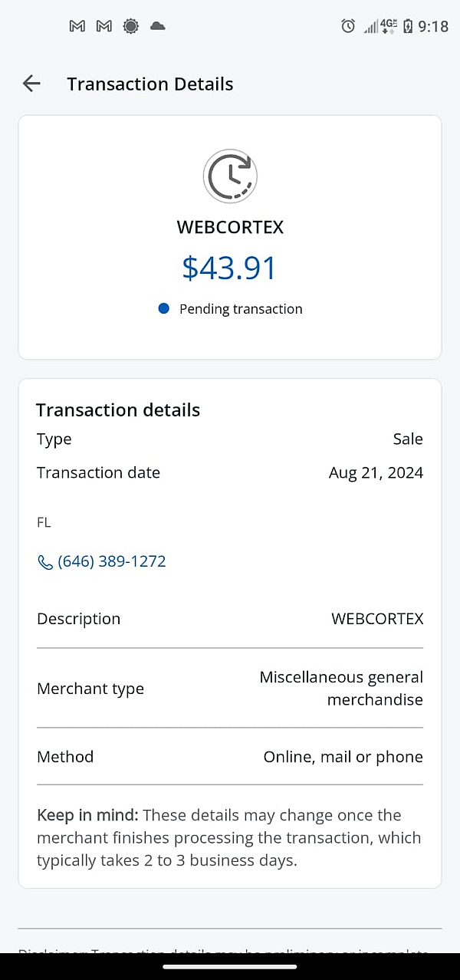Tap second Gmail notification icon

104,26
